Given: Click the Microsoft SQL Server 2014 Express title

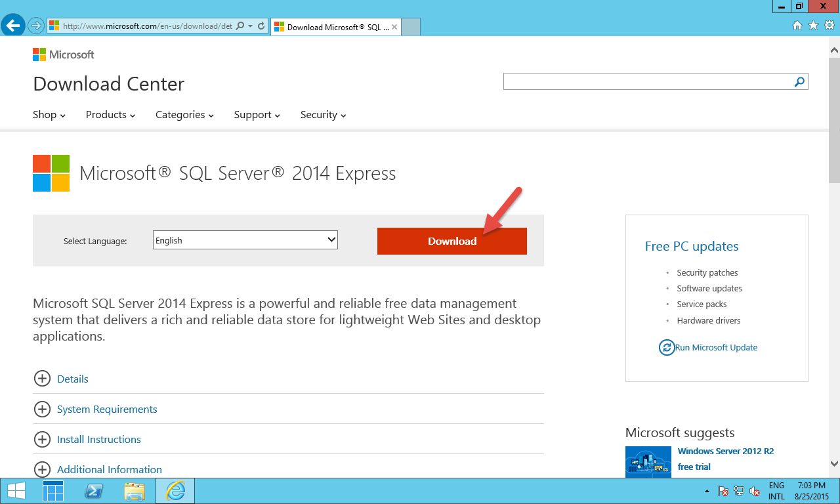Looking at the screenshot, I should pos(238,173).
